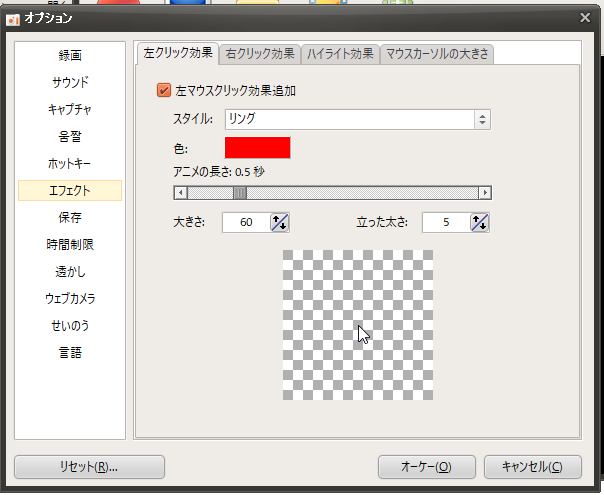Click the animation length slider handle
Viewport: 604px width, 495px height.
click(x=240, y=193)
